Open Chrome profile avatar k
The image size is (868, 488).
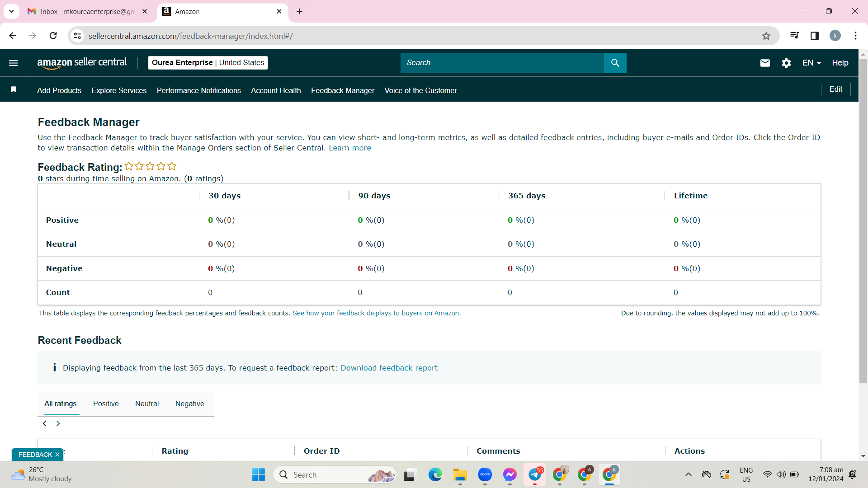[835, 36]
